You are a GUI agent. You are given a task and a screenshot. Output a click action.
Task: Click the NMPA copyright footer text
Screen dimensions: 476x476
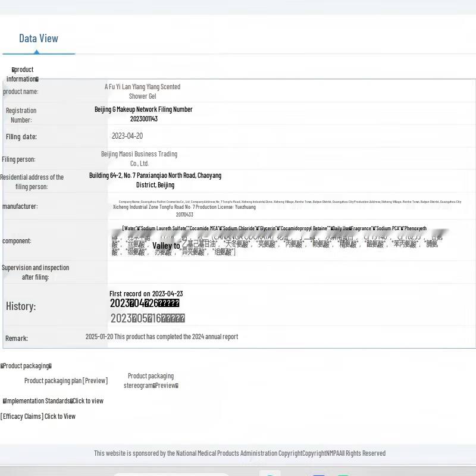tap(239, 453)
